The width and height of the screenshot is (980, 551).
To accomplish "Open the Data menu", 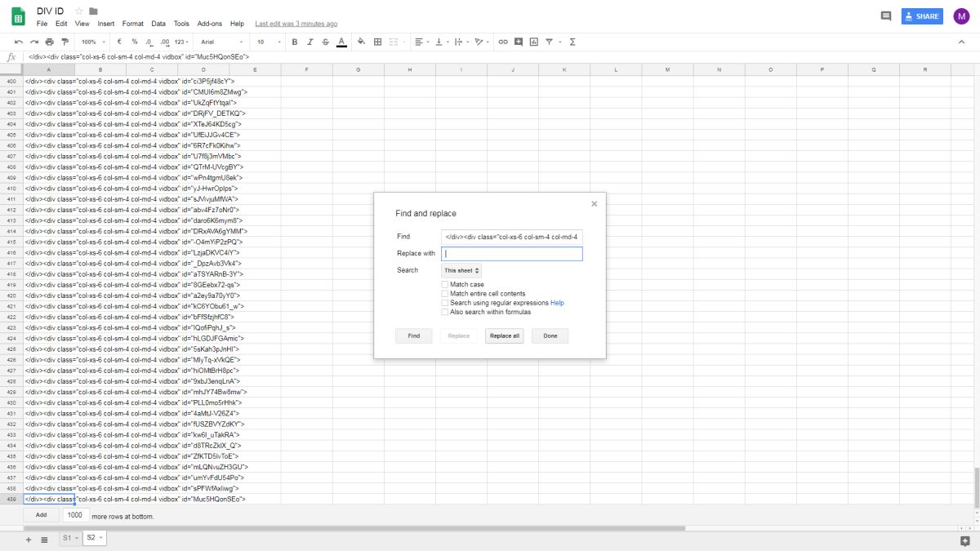I will (158, 24).
